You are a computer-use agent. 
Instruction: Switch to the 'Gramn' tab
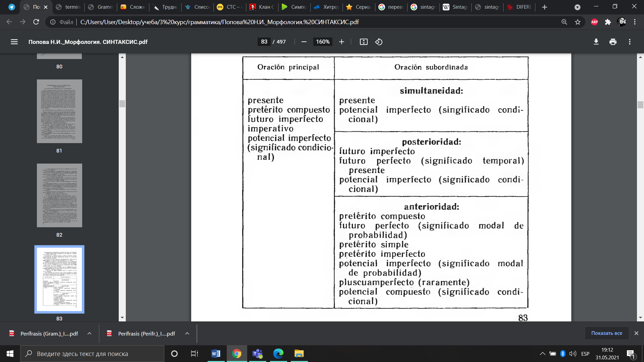point(100,7)
